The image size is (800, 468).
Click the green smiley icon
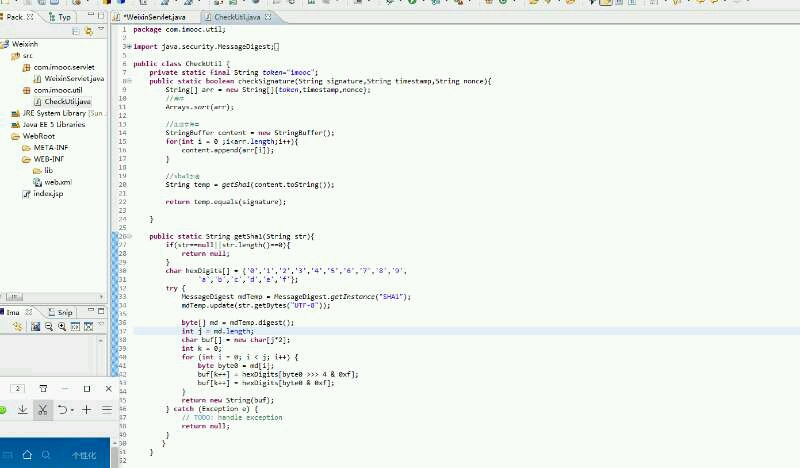(x=2, y=410)
